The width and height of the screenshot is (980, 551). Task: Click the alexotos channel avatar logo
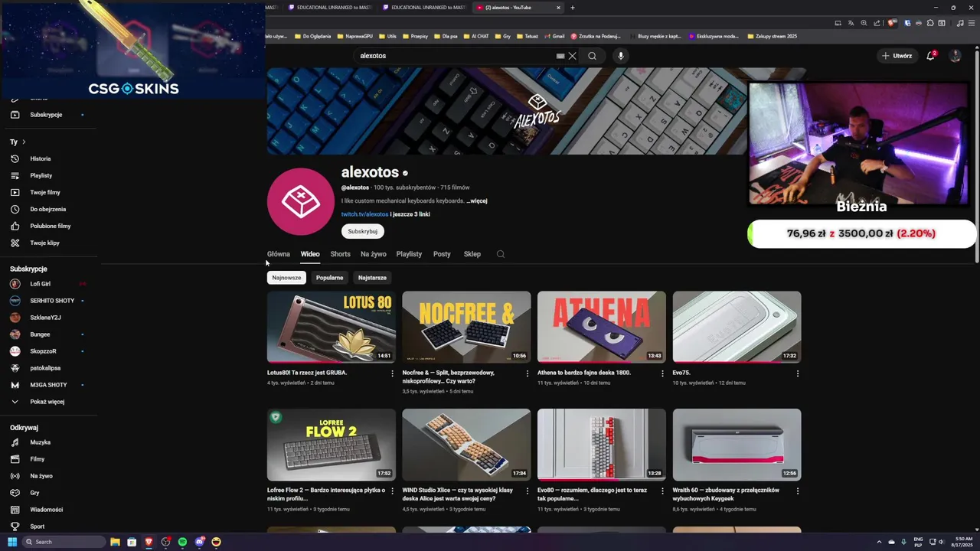301,202
